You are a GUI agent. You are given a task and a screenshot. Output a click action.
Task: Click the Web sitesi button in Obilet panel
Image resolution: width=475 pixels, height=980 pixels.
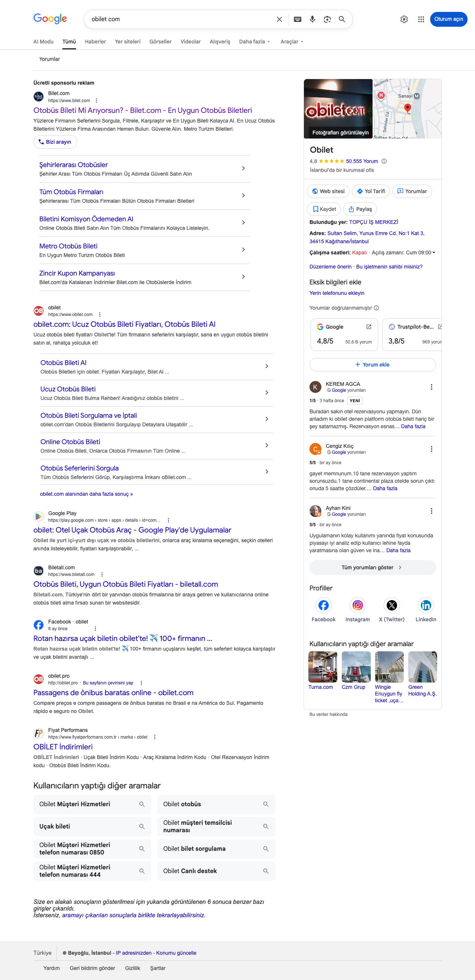328,191
